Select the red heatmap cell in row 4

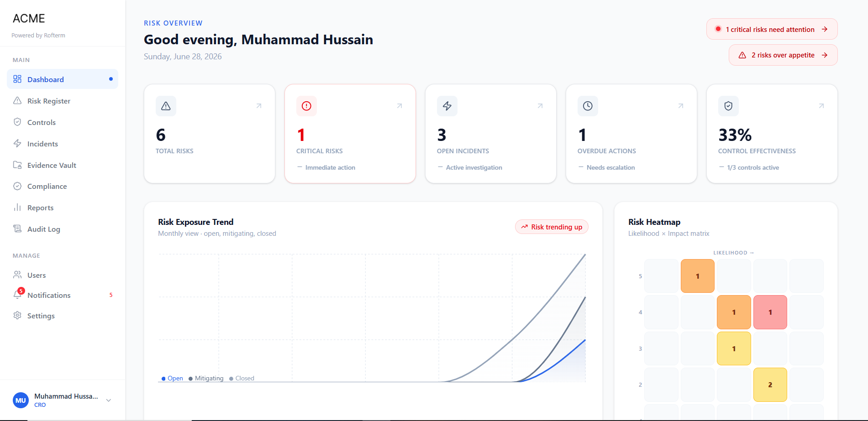[x=770, y=312]
